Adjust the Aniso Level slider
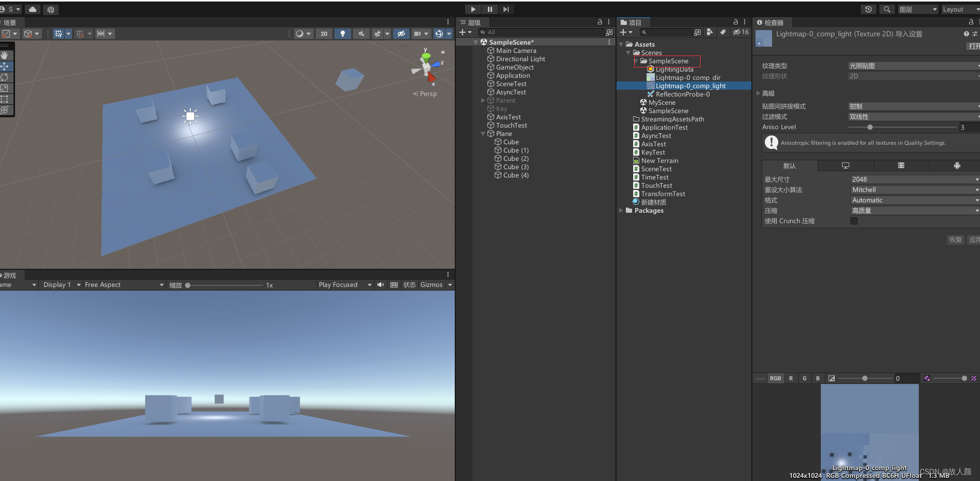Image resolution: width=980 pixels, height=481 pixels. pos(902,127)
